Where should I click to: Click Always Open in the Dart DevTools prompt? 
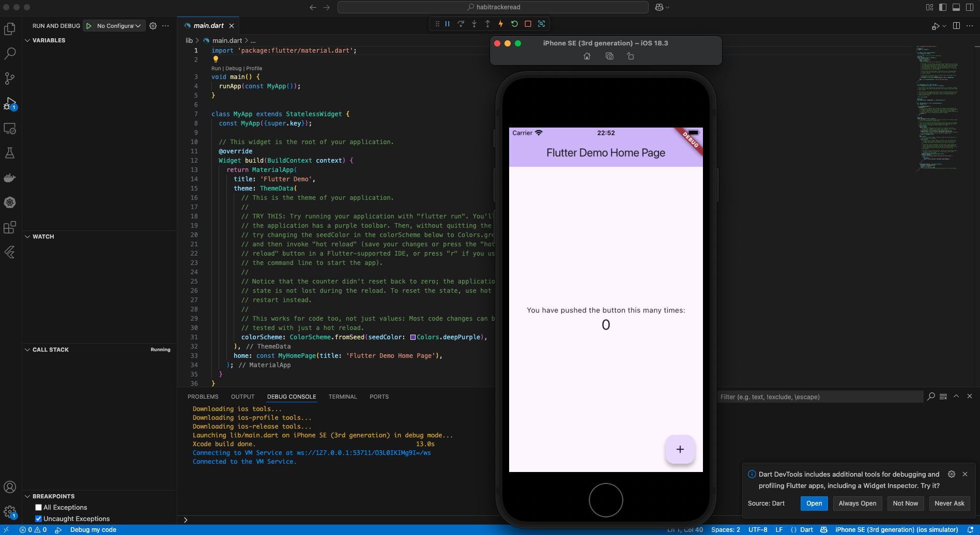[x=857, y=503]
